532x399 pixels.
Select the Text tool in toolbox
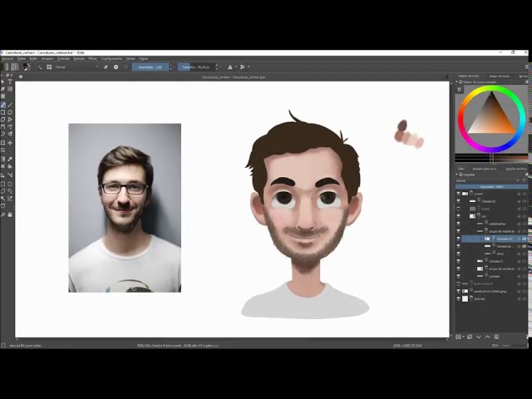10,81
